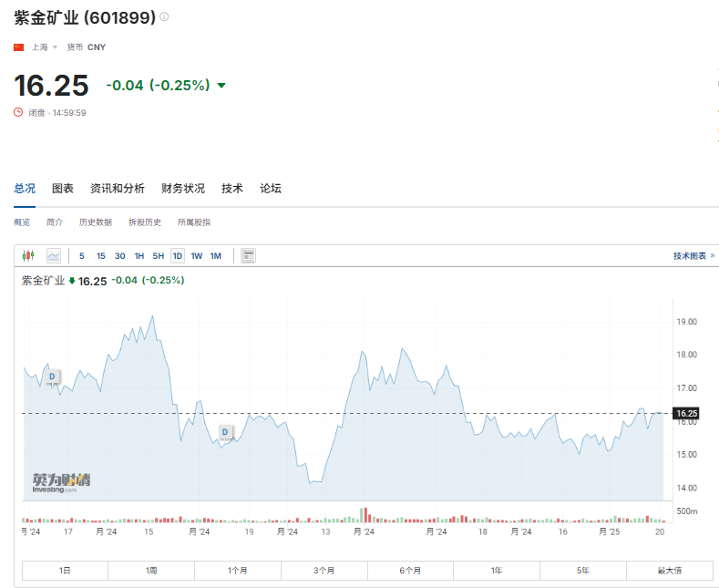Open the news panel icon in chart toolbar

(249, 255)
